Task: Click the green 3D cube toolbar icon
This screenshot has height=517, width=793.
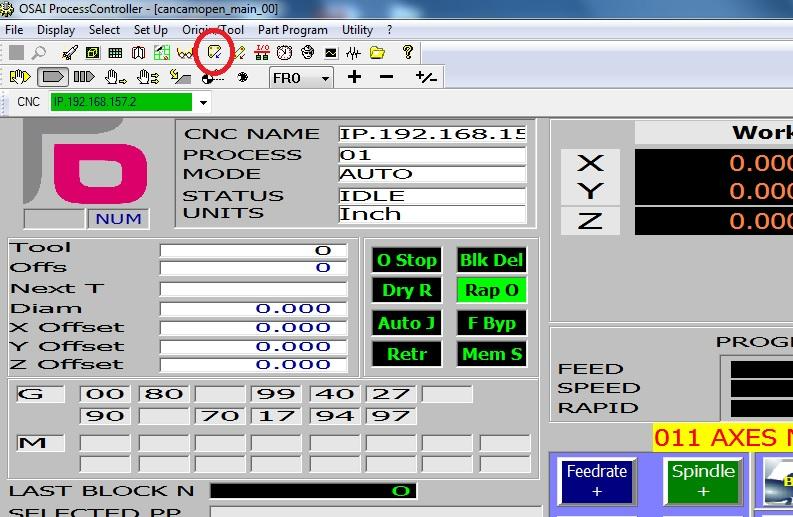Action: click(93, 52)
